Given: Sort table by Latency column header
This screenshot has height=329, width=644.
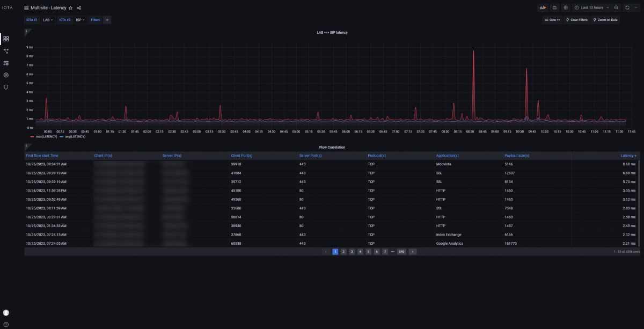Looking at the screenshot, I should pyautogui.click(x=628, y=156).
